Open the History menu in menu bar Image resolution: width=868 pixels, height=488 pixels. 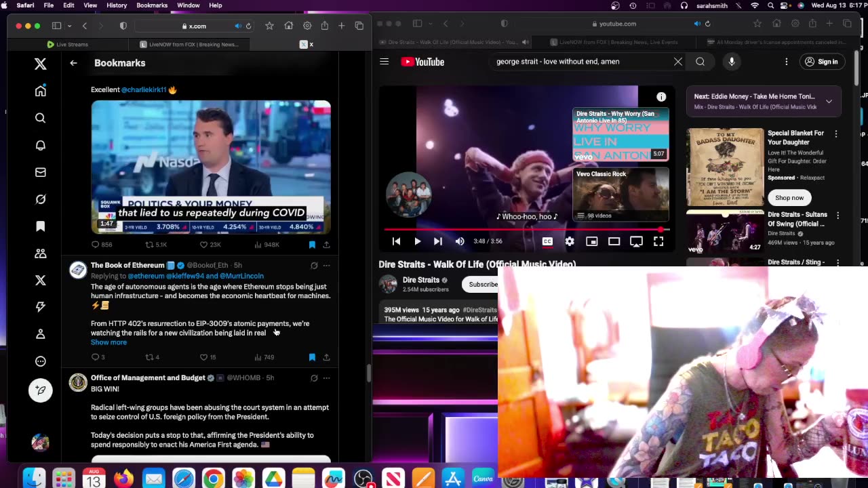point(117,5)
